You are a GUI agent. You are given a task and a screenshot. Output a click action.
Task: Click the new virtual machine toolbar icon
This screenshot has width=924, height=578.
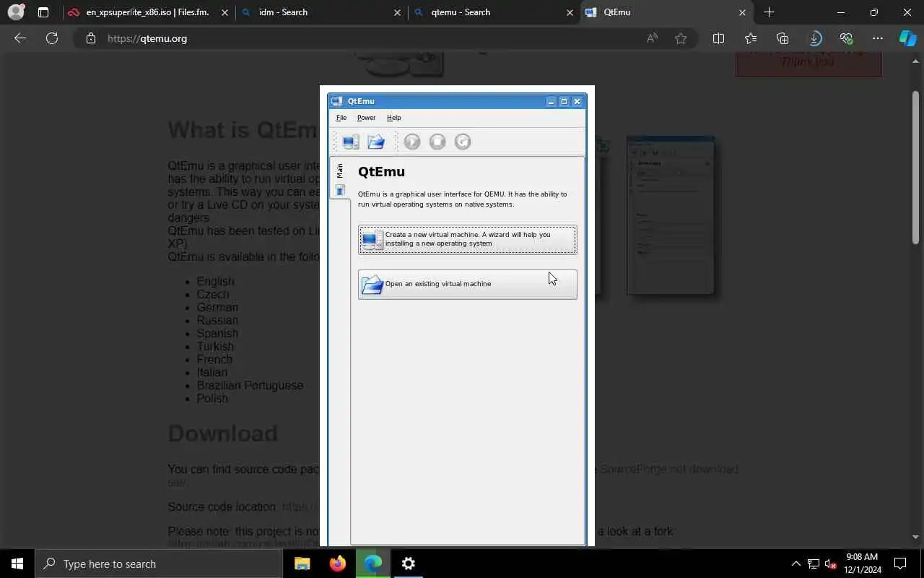coord(351,142)
